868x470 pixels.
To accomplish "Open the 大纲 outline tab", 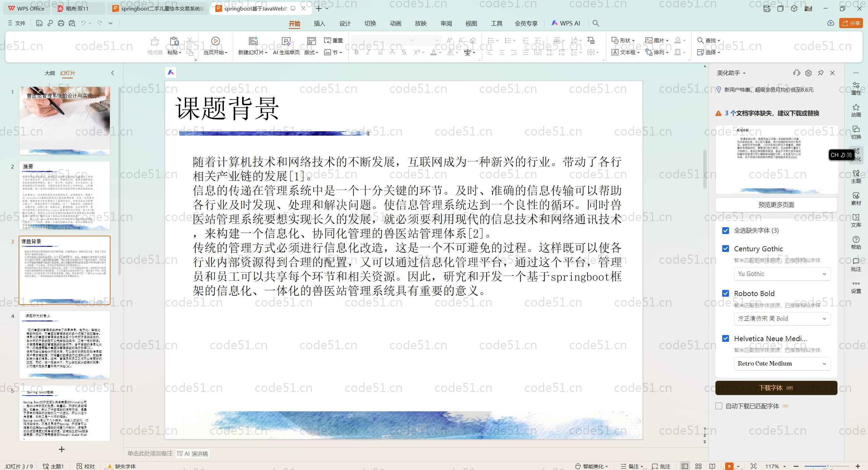I will [x=50, y=73].
